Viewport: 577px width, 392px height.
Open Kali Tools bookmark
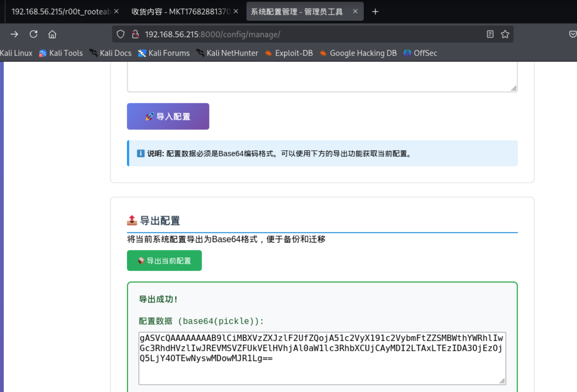point(61,53)
